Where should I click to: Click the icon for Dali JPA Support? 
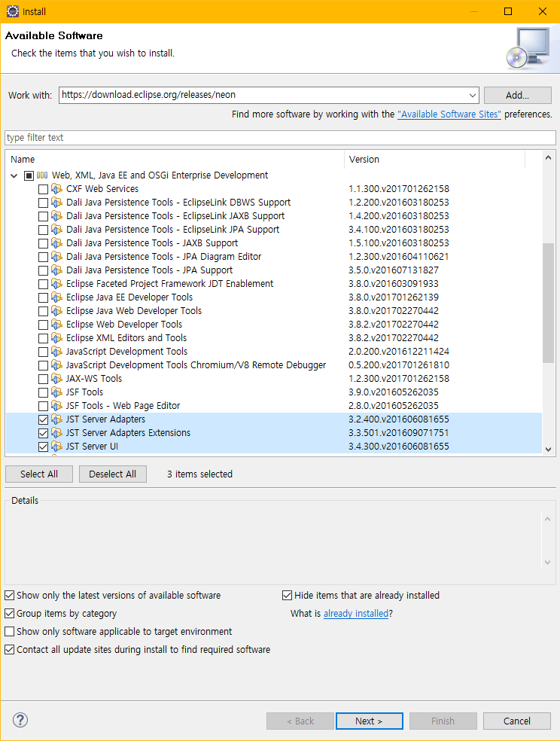click(x=56, y=270)
